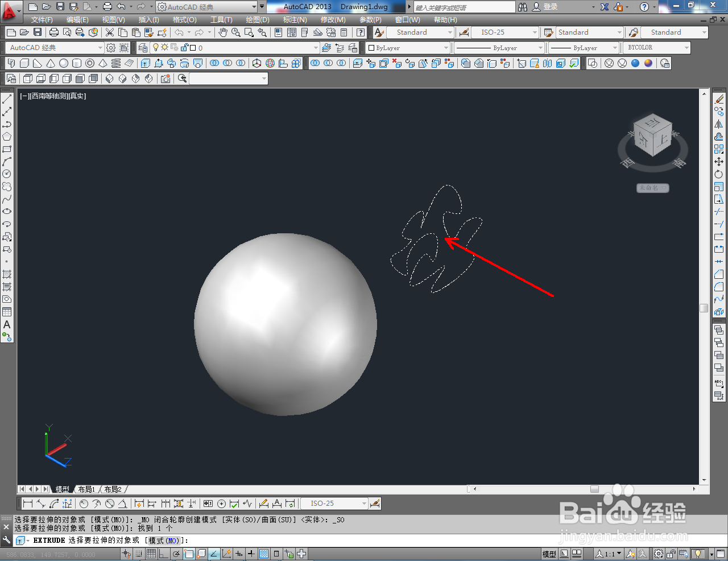This screenshot has width=728, height=561.
Task: Toggle Object Snap in status bar
Action: (189, 554)
